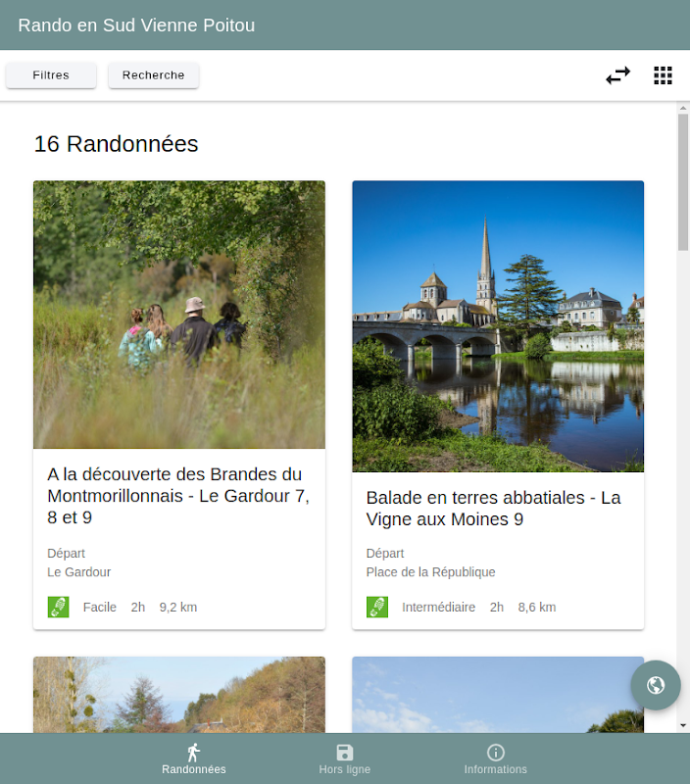Open Balade en terres abbatiales title
The height and width of the screenshot is (784, 690).
[494, 509]
